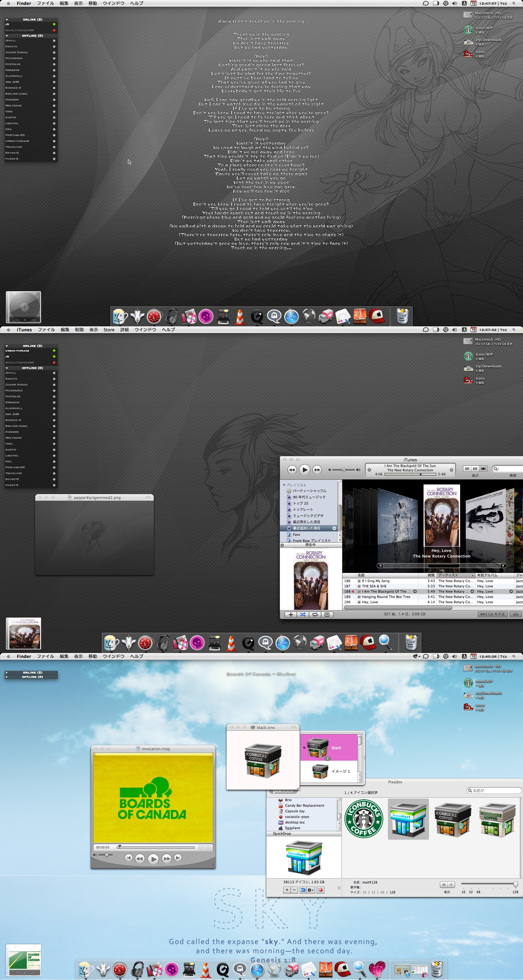Switch Pixadex to list view
The width and height of the screenshot is (523, 980).
click(x=451, y=884)
